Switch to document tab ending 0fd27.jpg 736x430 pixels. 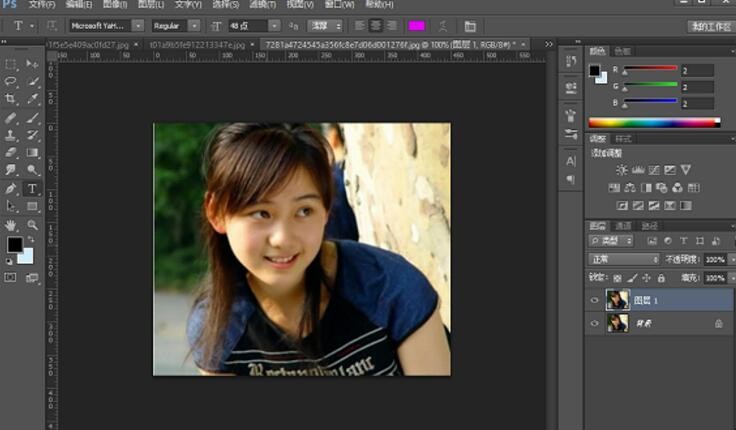tap(89, 45)
